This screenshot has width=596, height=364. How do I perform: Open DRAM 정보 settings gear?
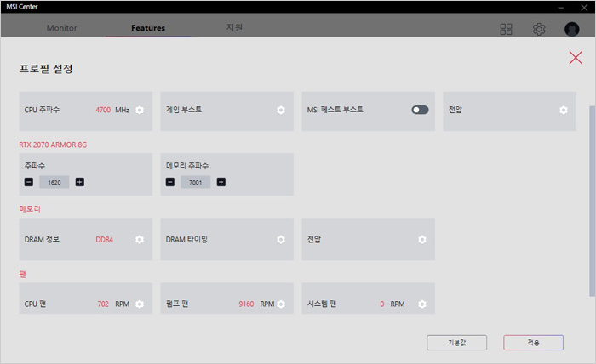point(140,240)
